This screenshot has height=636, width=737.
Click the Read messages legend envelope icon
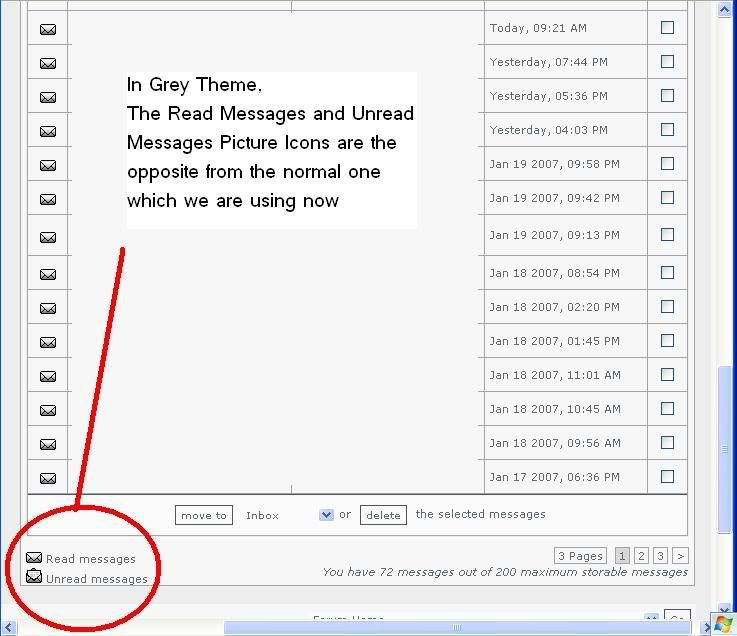tap(34, 559)
